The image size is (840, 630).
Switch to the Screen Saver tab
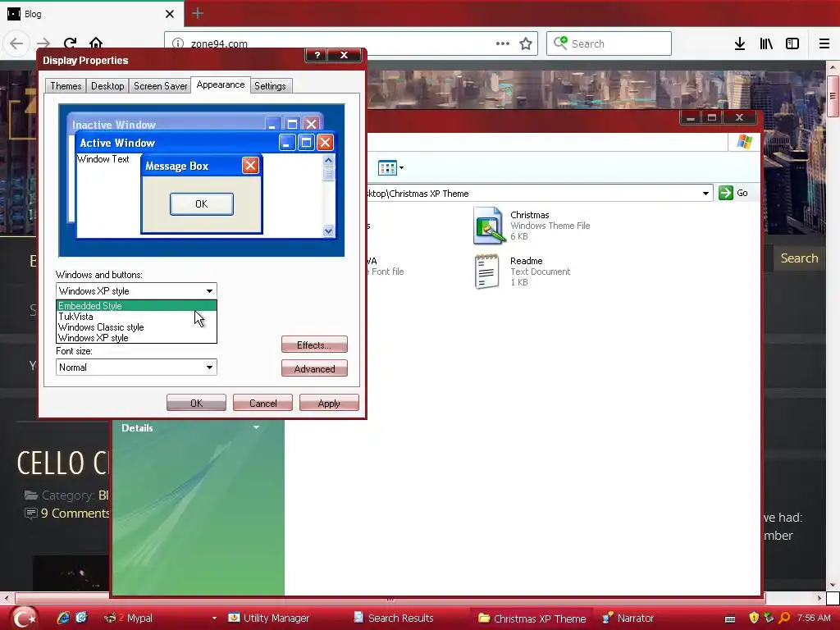tap(160, 85)
